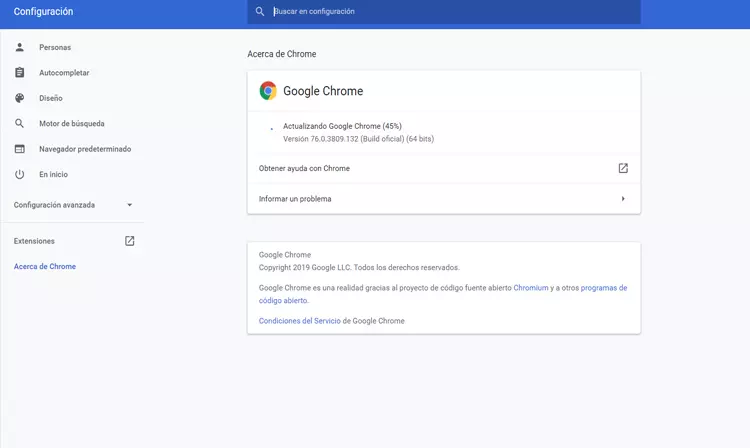Go to Autocompletar settings
Viewport: 750px width, 448px height.
pyautogui.click(x=64, y=73)
